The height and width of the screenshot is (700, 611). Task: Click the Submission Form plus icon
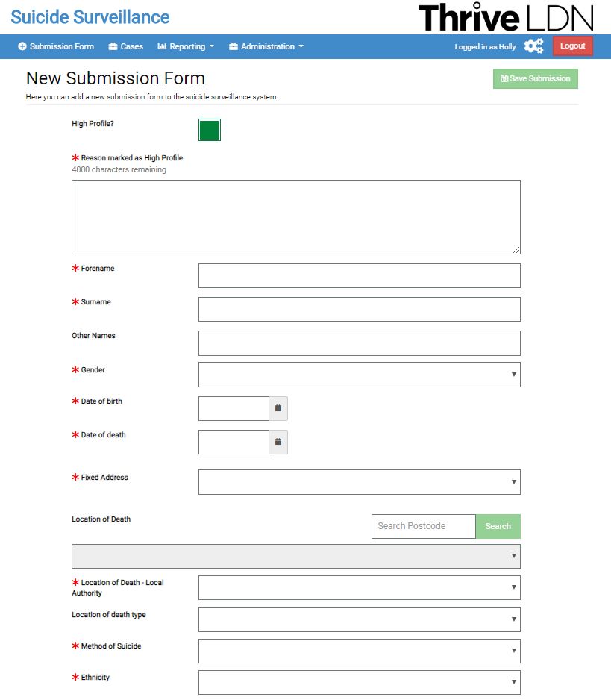coord(22,46)
